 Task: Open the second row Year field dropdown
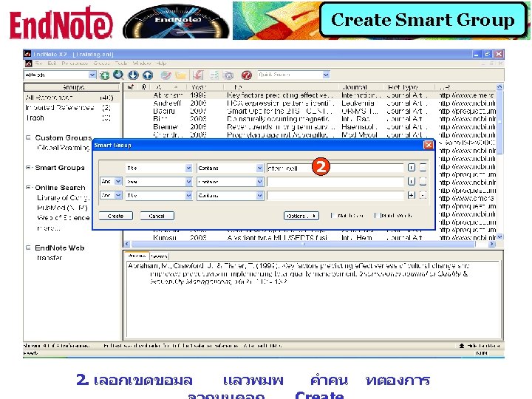(x=188, y=182)
